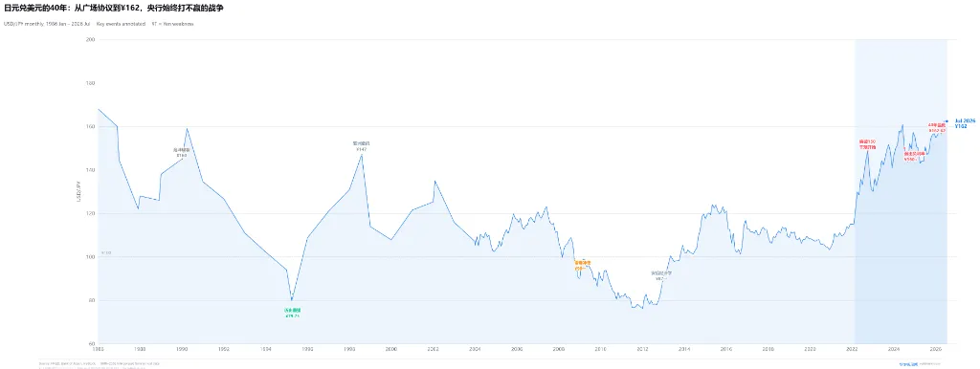Click the source attribution text at bottom left
Screen dimensions: 980x369
(99, 364)
